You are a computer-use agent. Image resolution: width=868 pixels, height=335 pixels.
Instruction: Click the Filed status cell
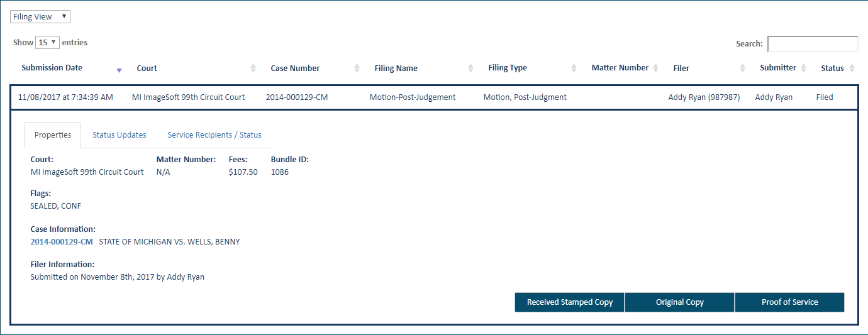pos(825,97)
